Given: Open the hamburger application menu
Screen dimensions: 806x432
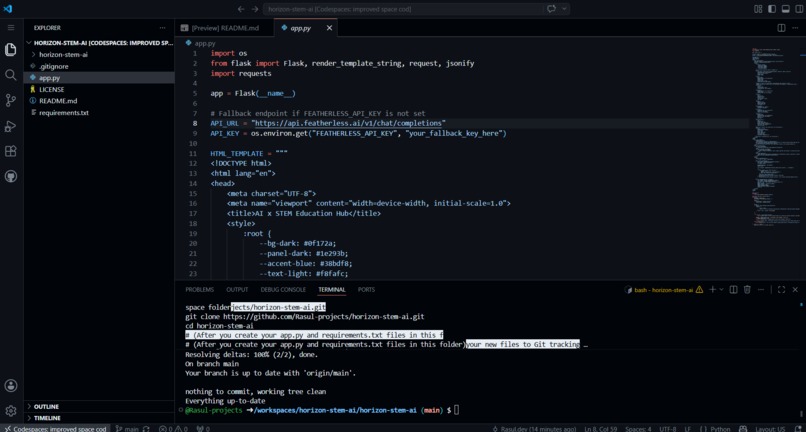Looking at the screenshot, I should (11, 28).
